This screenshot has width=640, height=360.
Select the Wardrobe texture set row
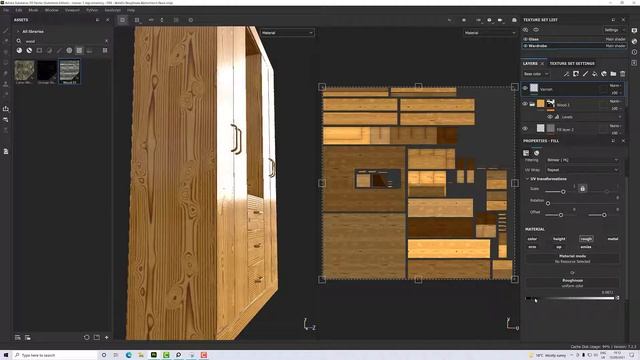[x=574, y=46]
